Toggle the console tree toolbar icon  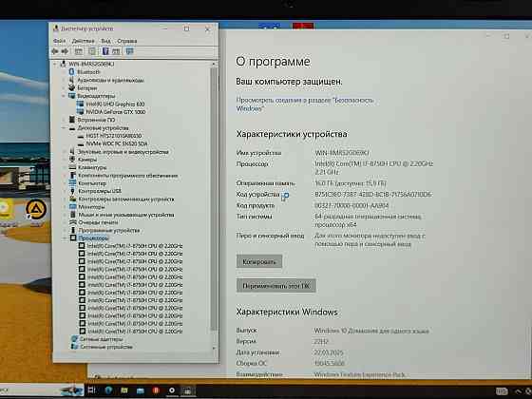tap(79, 51)
